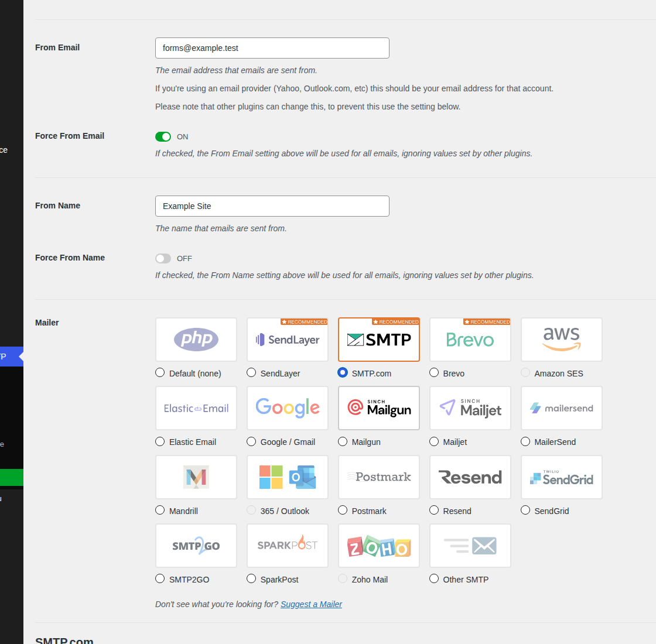Click the Zoho Mail disabled radio button

(343, 579)
